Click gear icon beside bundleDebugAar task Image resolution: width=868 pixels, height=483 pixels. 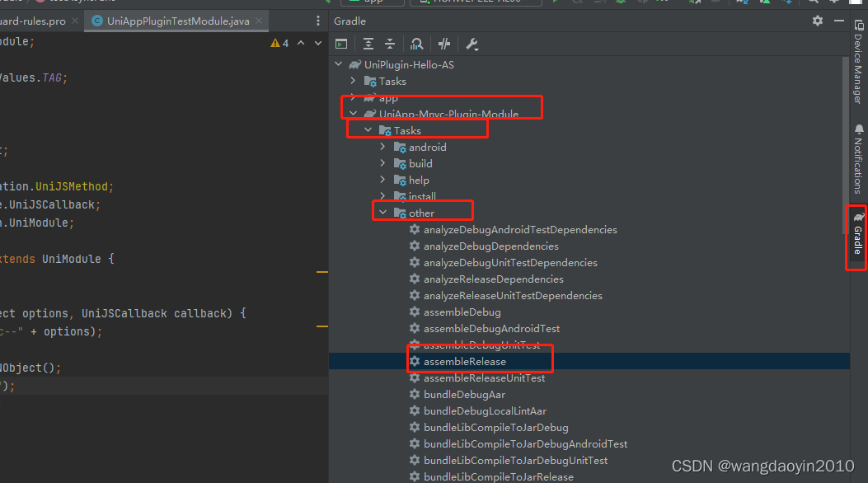point(414,395)
